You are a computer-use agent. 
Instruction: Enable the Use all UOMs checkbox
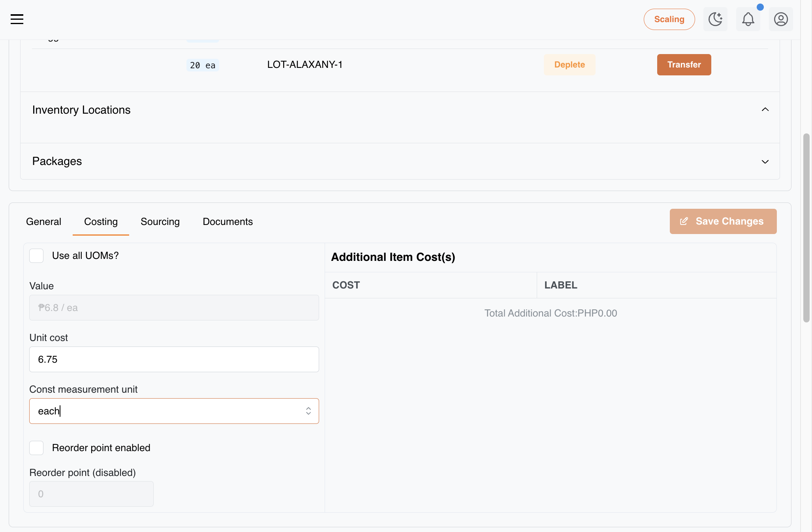click(36, 256)
